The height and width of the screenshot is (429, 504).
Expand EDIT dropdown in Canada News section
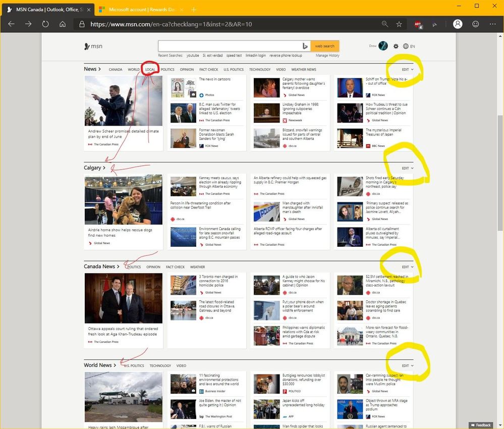pyautogui.click(x=408, y=267)
